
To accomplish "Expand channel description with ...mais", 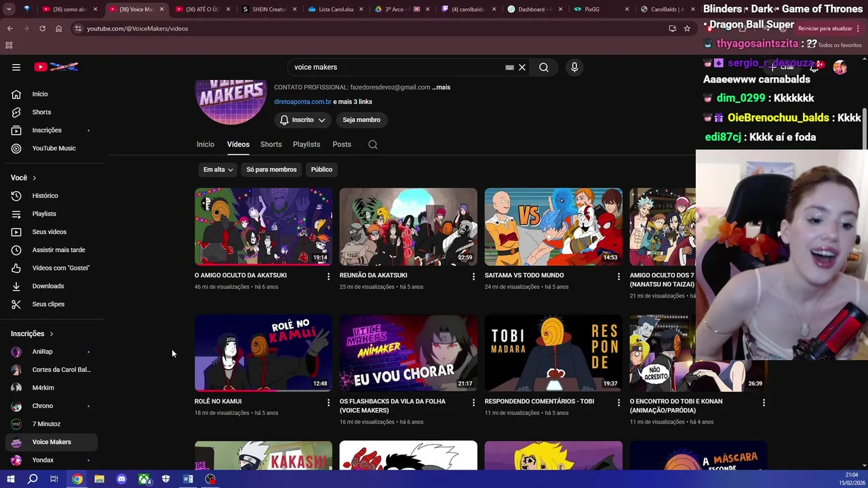I will (x=441, y=87).
